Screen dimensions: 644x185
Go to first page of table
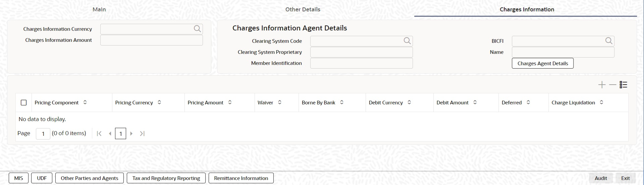pos(99,133)
